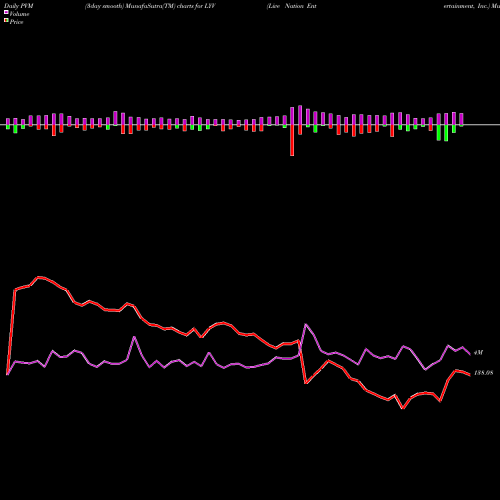The image size is (500, 500).
Task: Click the largest green bar in the histogram
Action: pos(446,133)
